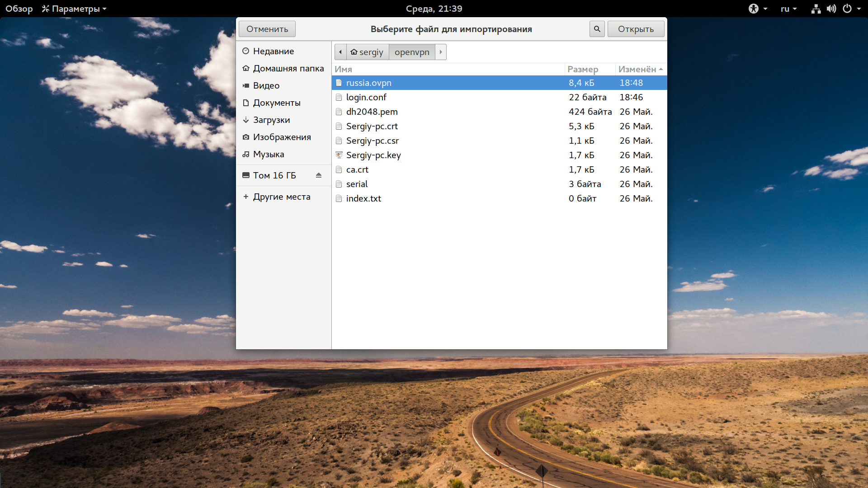Image resolution: width=868 pixels, height=488 pixels.
Task: Open the Обзор activities overview
Action: coord(19,9)
